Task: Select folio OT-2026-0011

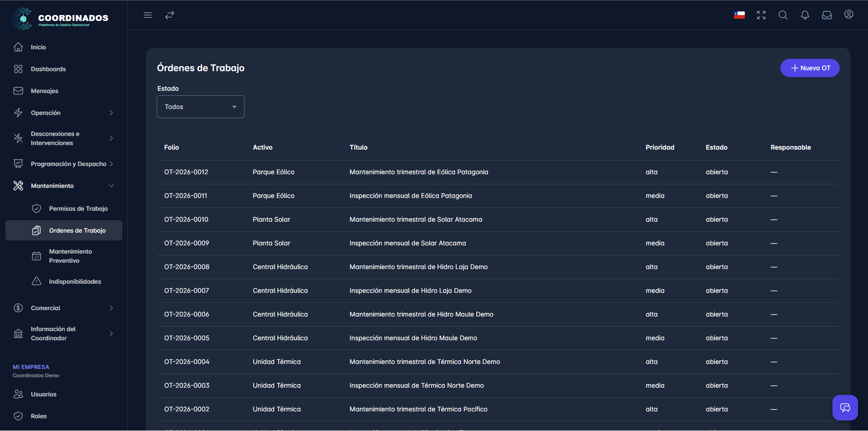Action: point(186,196)
